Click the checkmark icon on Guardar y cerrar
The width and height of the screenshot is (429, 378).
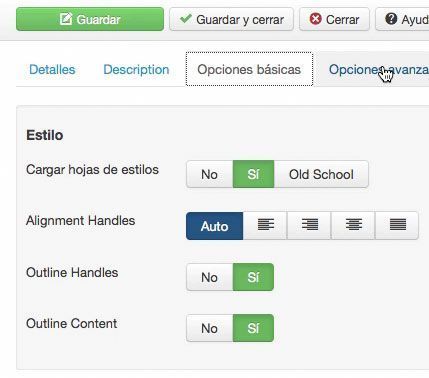pyautogui.click(x=185, y=19)
